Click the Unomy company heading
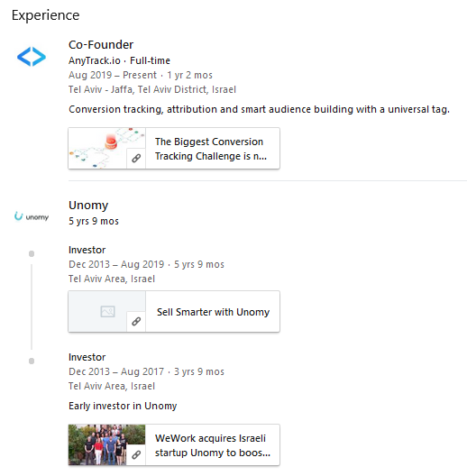This screenshot has height=476, width=467. click(x=88, y=206)
